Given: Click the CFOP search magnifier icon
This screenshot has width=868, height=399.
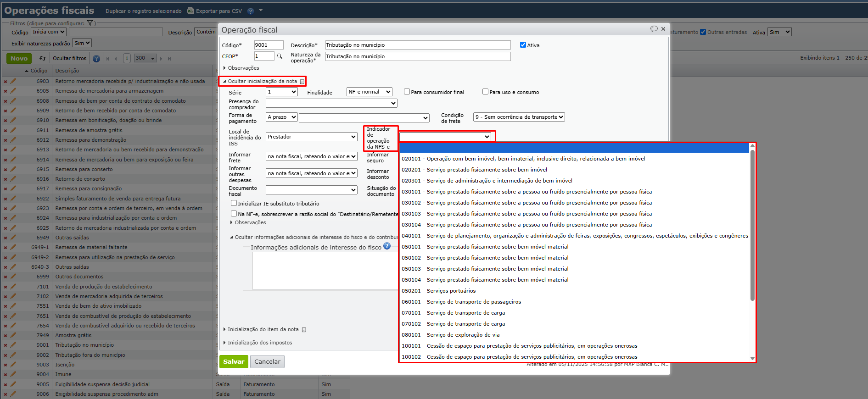Looking at the screenshot, I should [280, 56].
